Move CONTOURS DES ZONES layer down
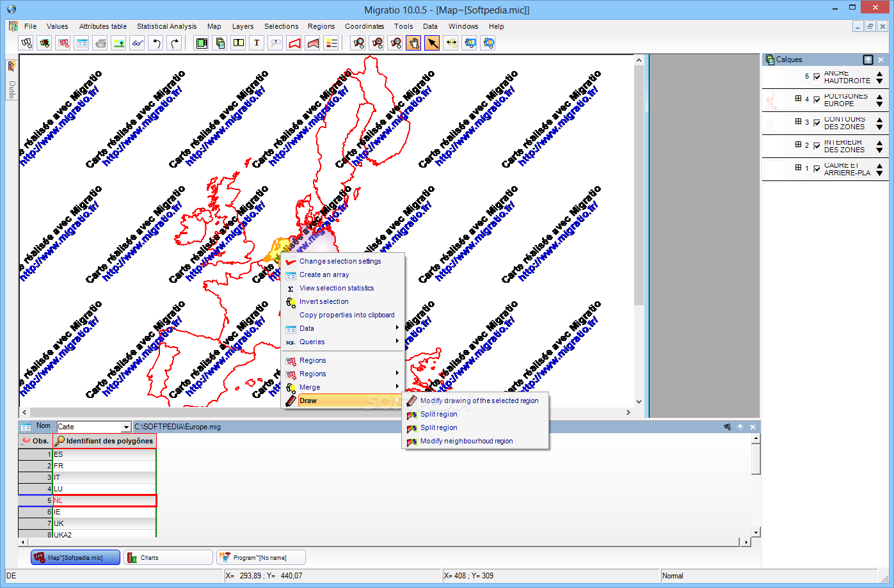 click(879, 127)
